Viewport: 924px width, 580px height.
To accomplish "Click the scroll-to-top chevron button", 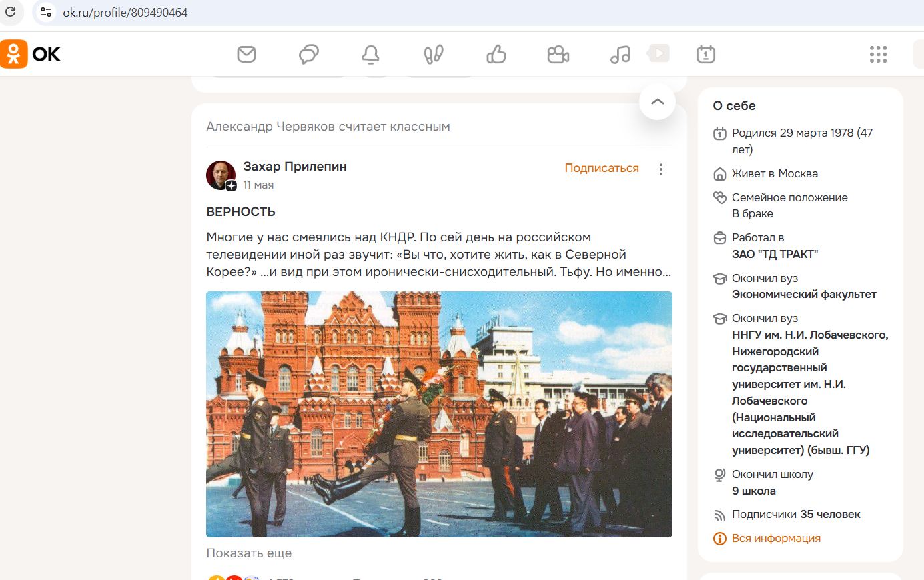I will (657, 101).
